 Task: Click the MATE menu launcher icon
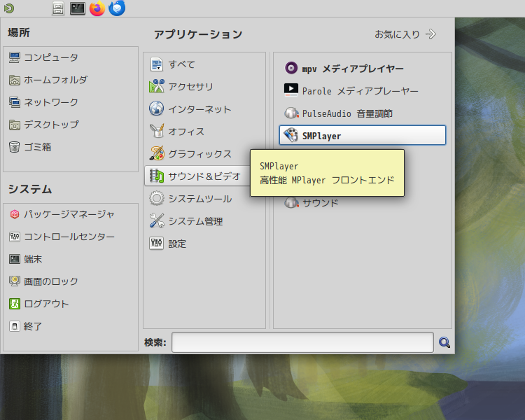9,8
